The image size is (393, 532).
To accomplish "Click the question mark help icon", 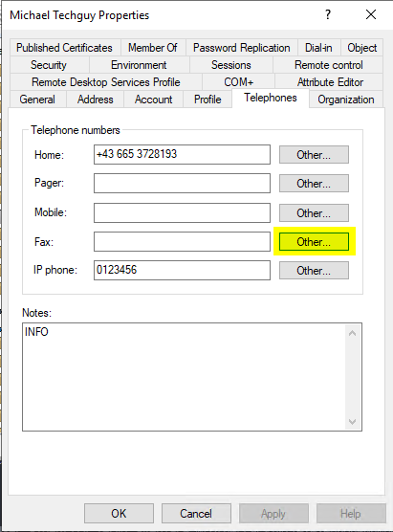I will pos(328,14).
